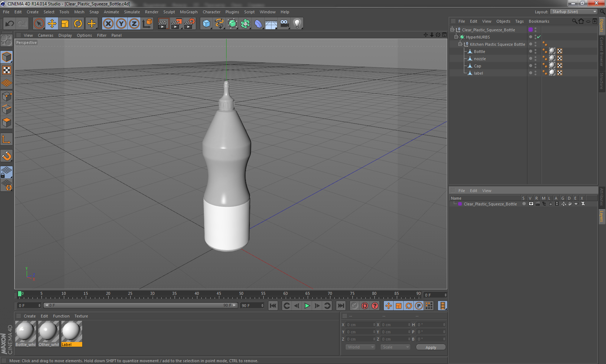
Task: Select the Live Selection tool
Action: tap(39, 24)
